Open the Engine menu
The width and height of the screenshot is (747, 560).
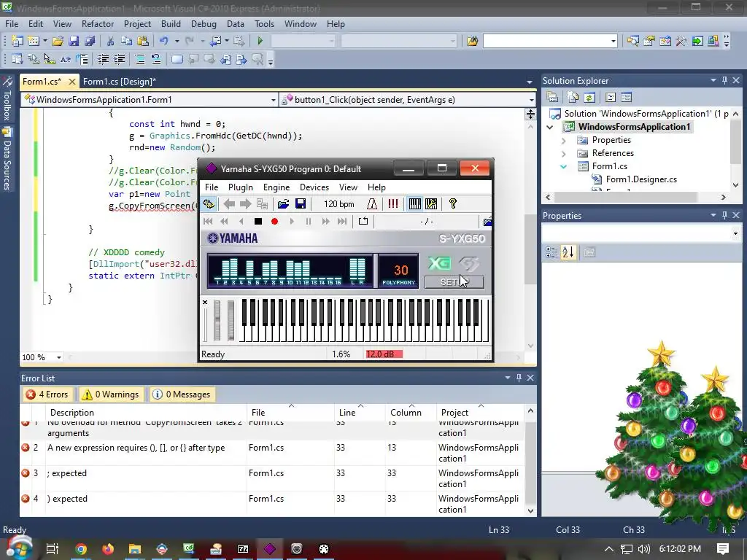coord(276,187)
